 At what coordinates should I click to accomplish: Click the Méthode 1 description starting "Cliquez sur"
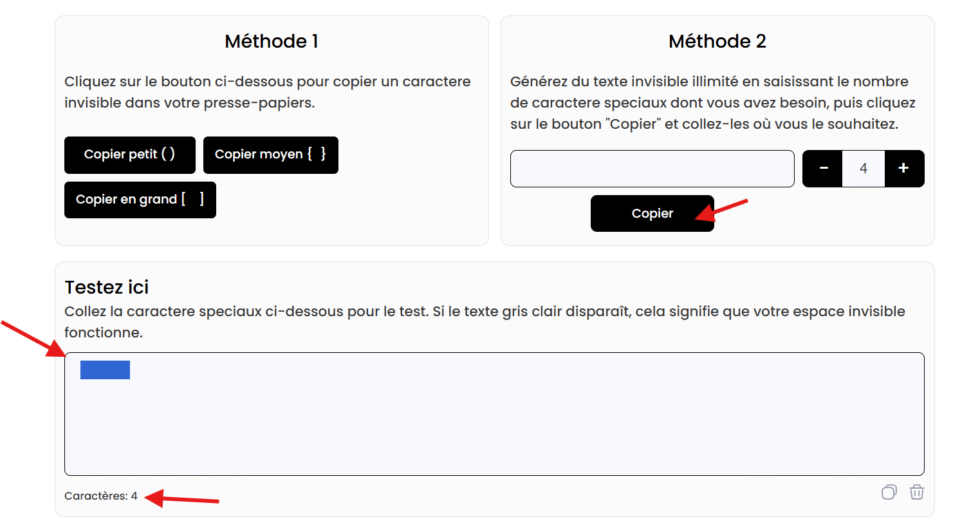268,92
